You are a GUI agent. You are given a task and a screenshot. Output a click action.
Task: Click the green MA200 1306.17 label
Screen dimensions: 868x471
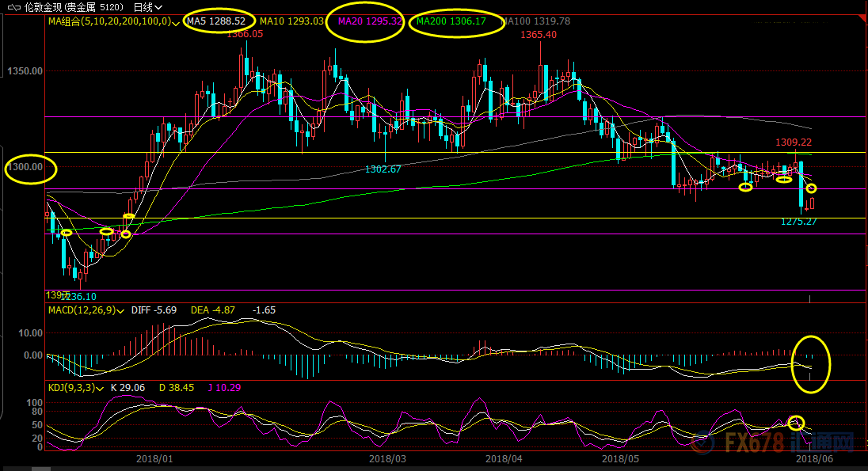(x=451, y=21)
